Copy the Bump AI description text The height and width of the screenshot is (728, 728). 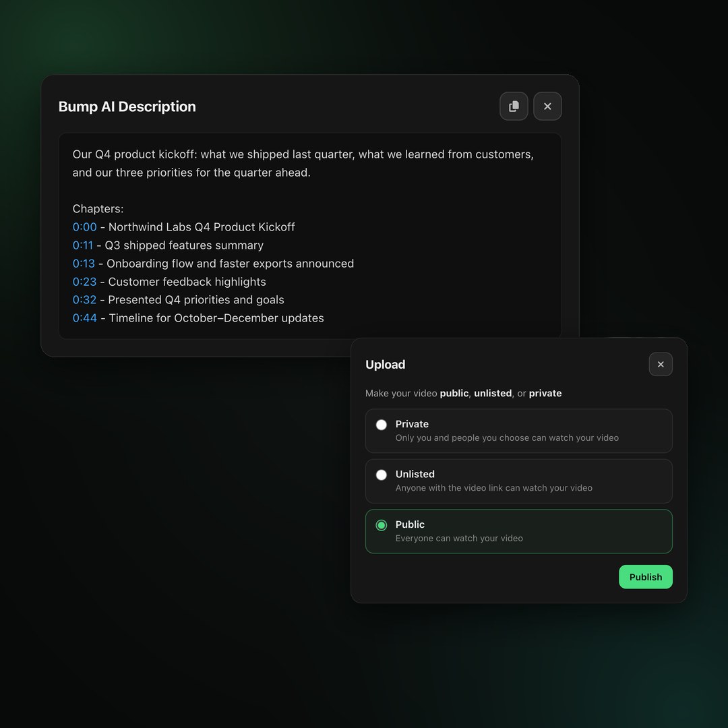point(514,107)
